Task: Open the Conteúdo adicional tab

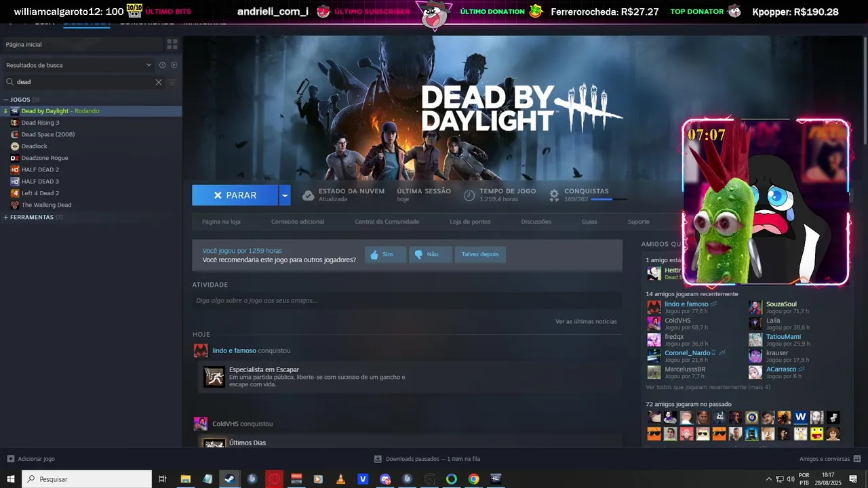Action: click(298, 222)
